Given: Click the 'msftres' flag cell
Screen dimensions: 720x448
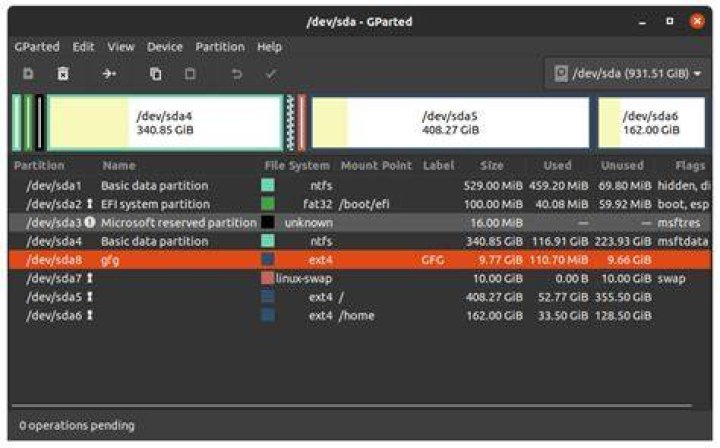Looking at the screenshot, I should click(x=679, y=223).
